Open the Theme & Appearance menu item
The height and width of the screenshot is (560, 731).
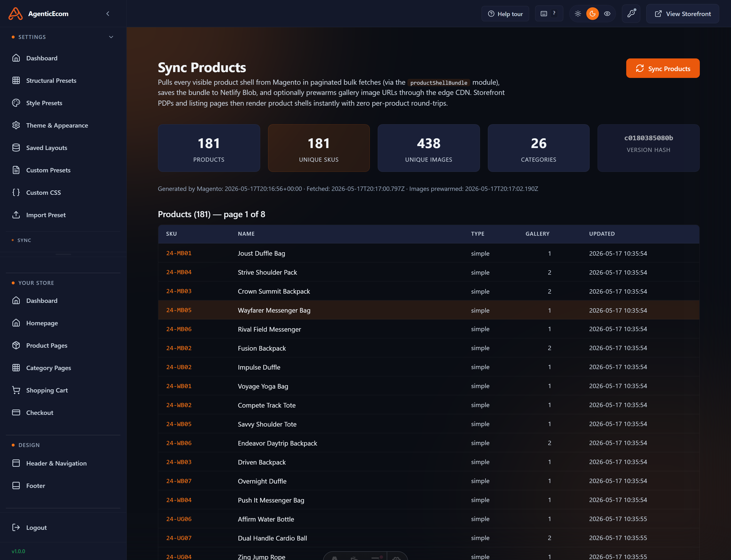(63, 125)
